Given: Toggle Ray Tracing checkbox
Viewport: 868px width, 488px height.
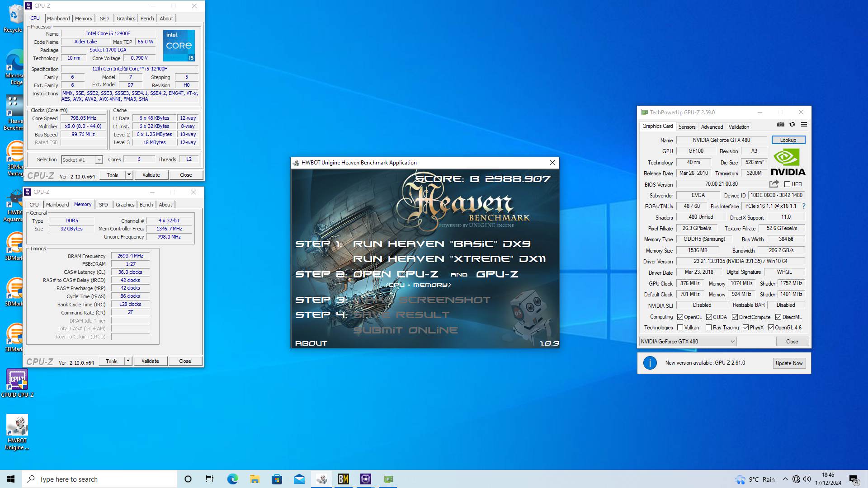Looking at the screenshot, I should coord(708,328).
